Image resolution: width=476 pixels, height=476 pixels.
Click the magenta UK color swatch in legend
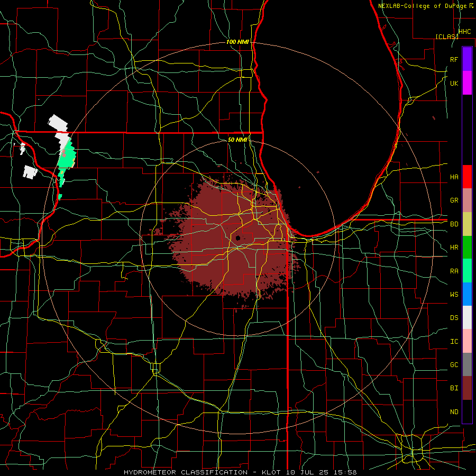pyautogui.click(x=467, y=83)
